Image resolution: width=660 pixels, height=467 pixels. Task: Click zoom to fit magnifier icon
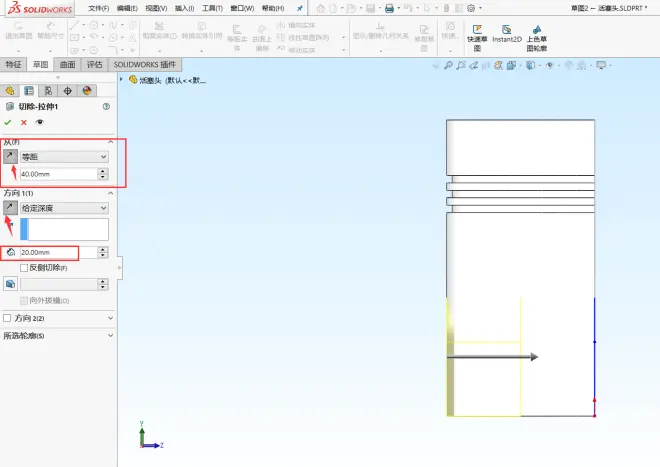coord(448,65)
